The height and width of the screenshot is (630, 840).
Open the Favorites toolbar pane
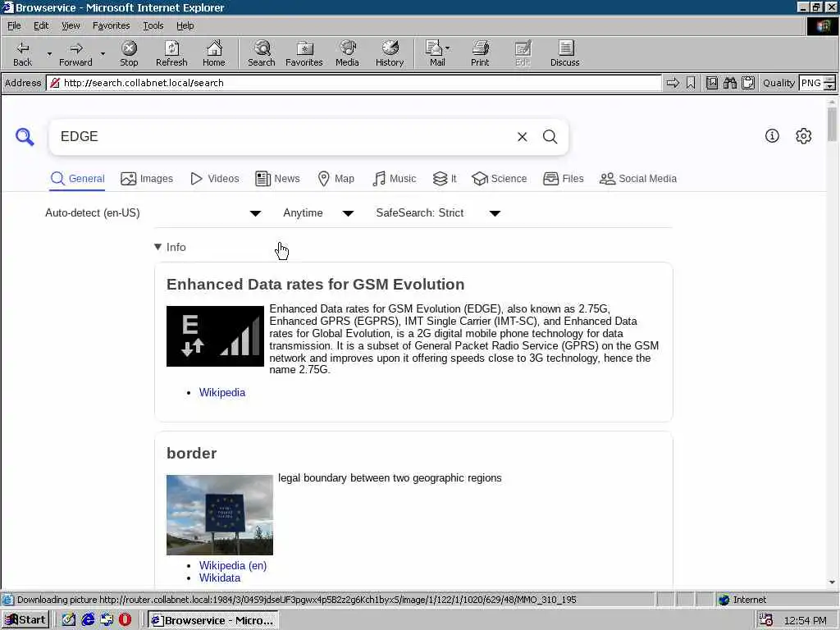304,53
